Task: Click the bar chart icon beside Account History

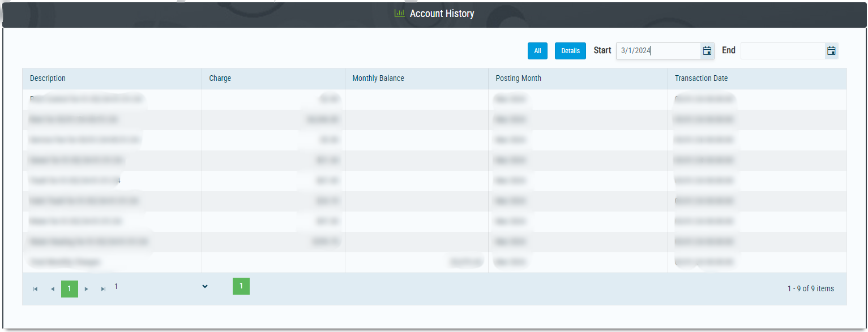Action: (x=398, y=13)
